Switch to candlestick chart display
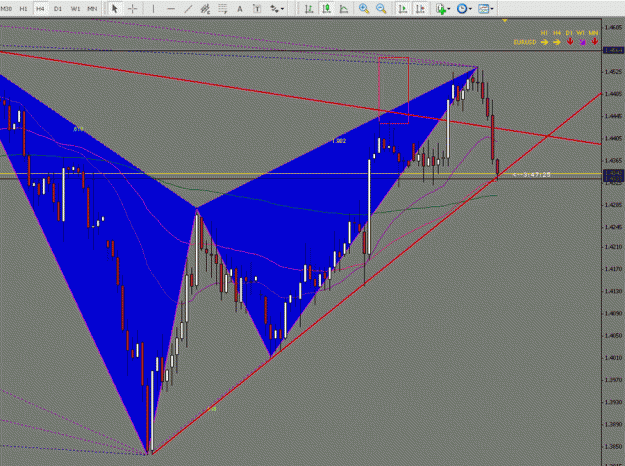The image size is (625, 466). (326, 8)
